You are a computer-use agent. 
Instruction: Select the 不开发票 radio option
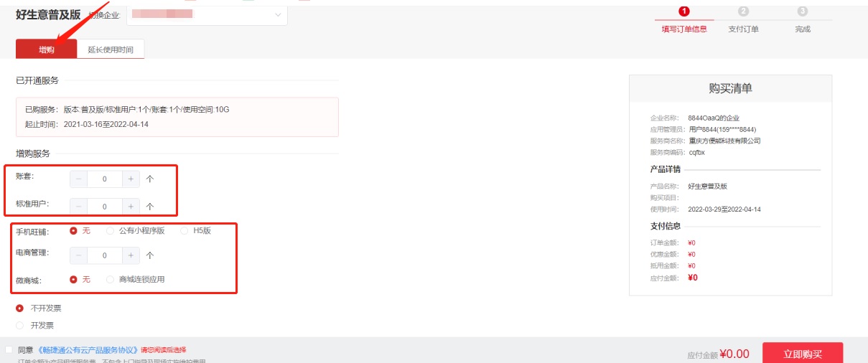pyautogui.click(x=19, y=308)
